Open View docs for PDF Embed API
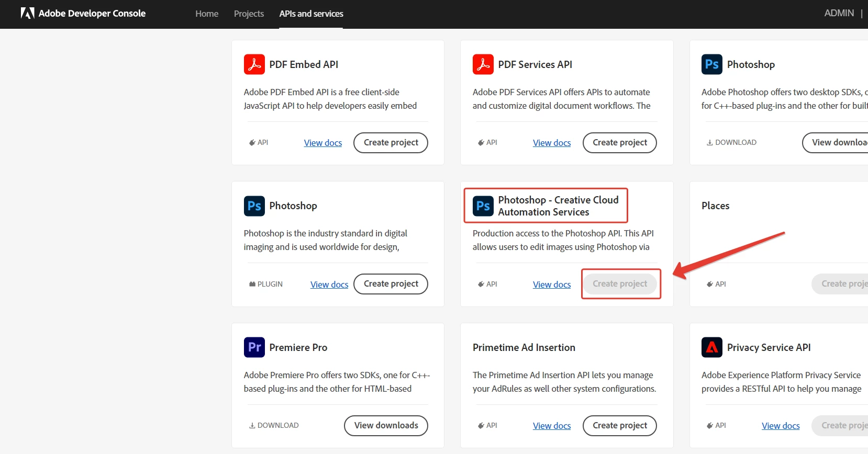Screen dimensions: 868x454 pyautogui.click(x=323, y=143)
